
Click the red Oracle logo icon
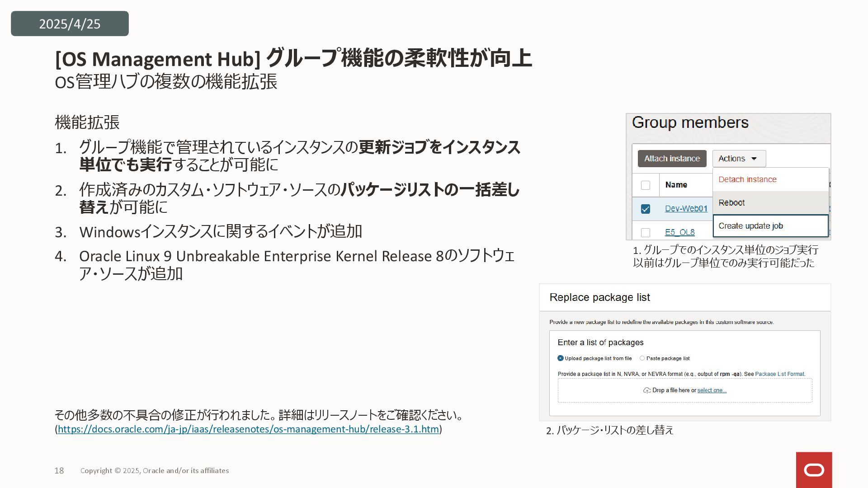click(x=814, y=470)
